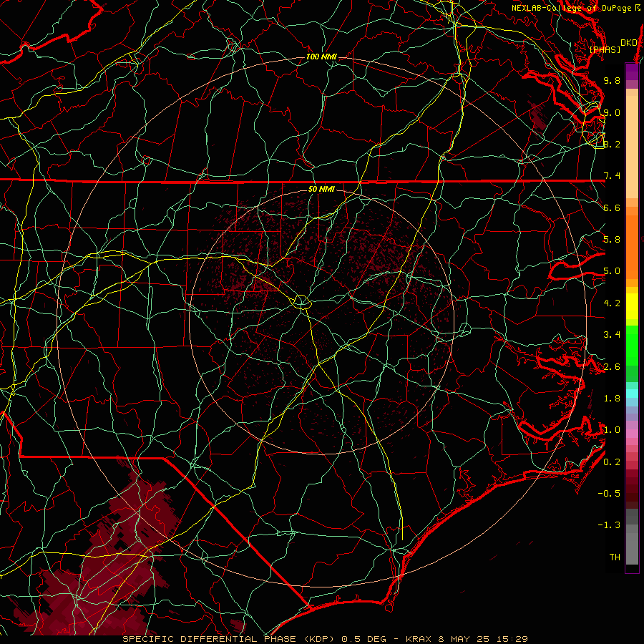The image size is (644, 644).
Task: Click the 5.0 legend value
Action: tap(612, 271)
